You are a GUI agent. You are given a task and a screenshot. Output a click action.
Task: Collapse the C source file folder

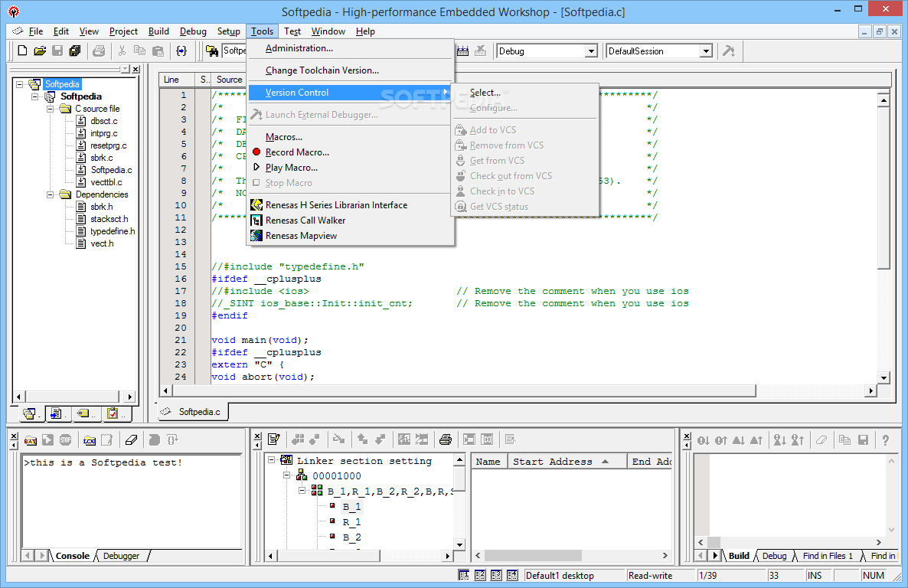(x=51, y=109)
